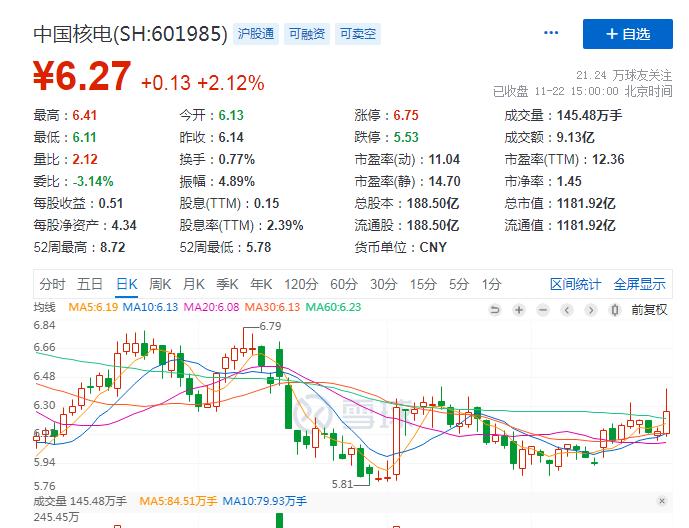Click the 跌停 value 5.53
This screenshot has width=689, height=528.
(x=406, y=137)
